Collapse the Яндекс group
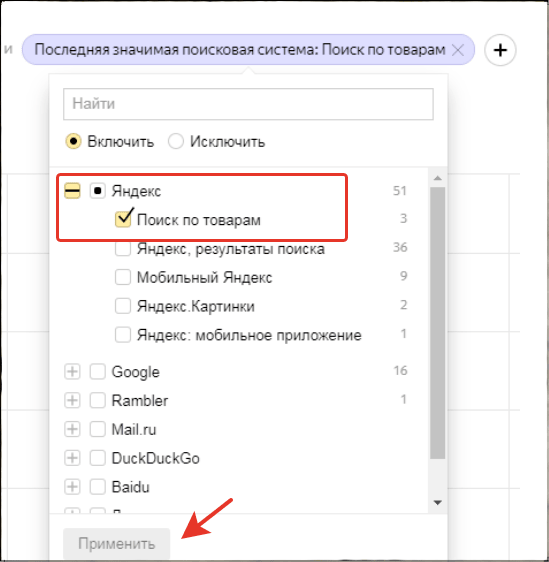The width and height of the screenshot is (549, 562). (72, 191)
